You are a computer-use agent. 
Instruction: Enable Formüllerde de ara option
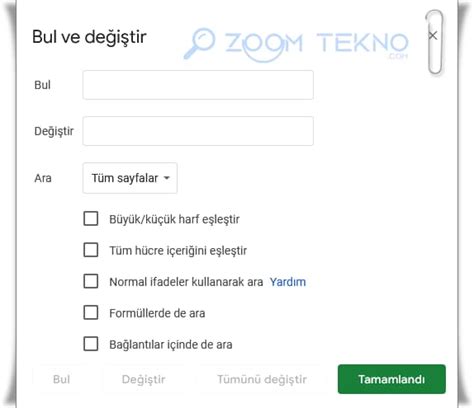pos(91,313)
